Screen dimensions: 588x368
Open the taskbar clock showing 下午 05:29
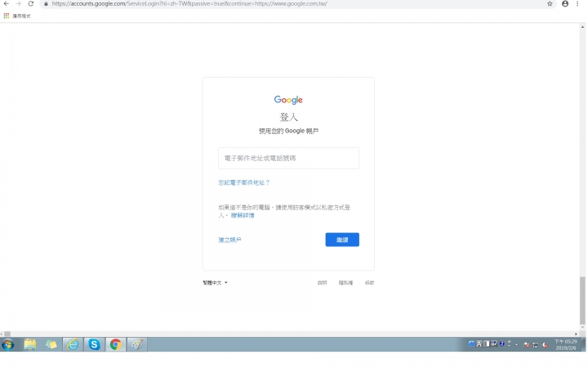click(565, 345)
